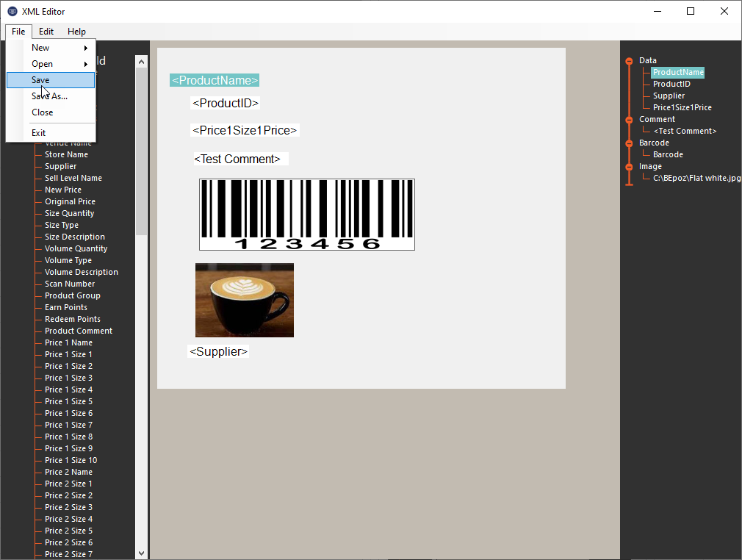Choose Exit in the File menu
This screenshot has width=742, height=560.
coord(51,133)
